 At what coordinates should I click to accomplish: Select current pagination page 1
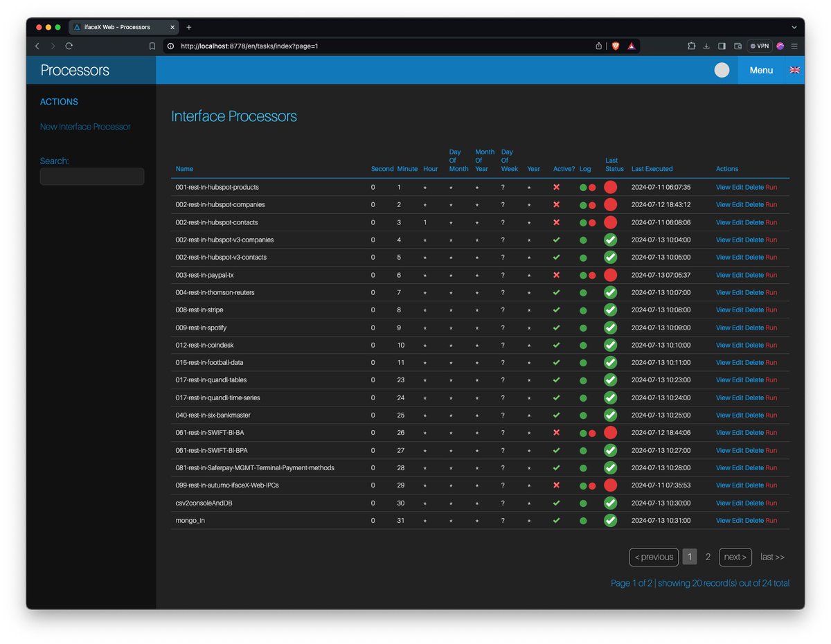coord(690,557)
